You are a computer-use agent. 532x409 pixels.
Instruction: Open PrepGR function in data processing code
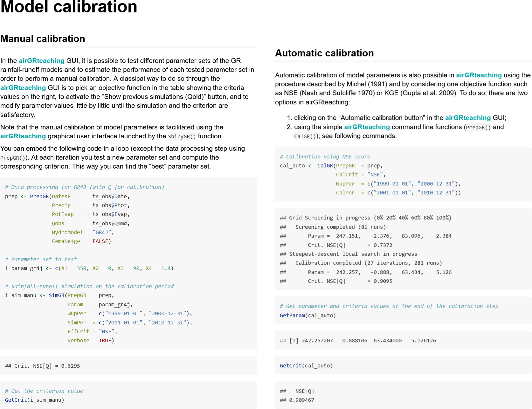point(39,196)
